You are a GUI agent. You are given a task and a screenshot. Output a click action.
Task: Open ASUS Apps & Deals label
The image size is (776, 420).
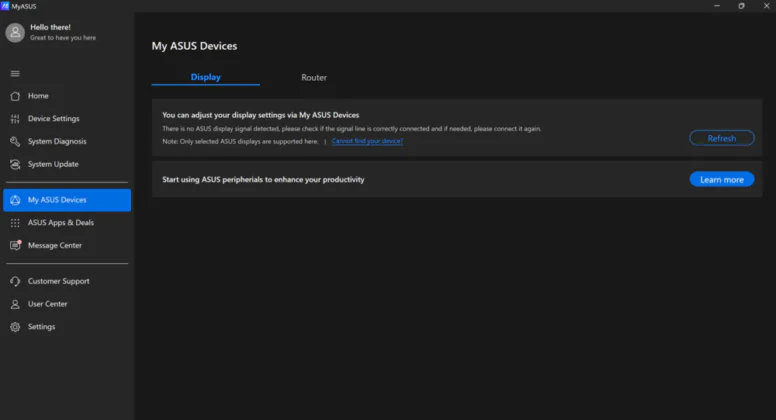point(61,223)
